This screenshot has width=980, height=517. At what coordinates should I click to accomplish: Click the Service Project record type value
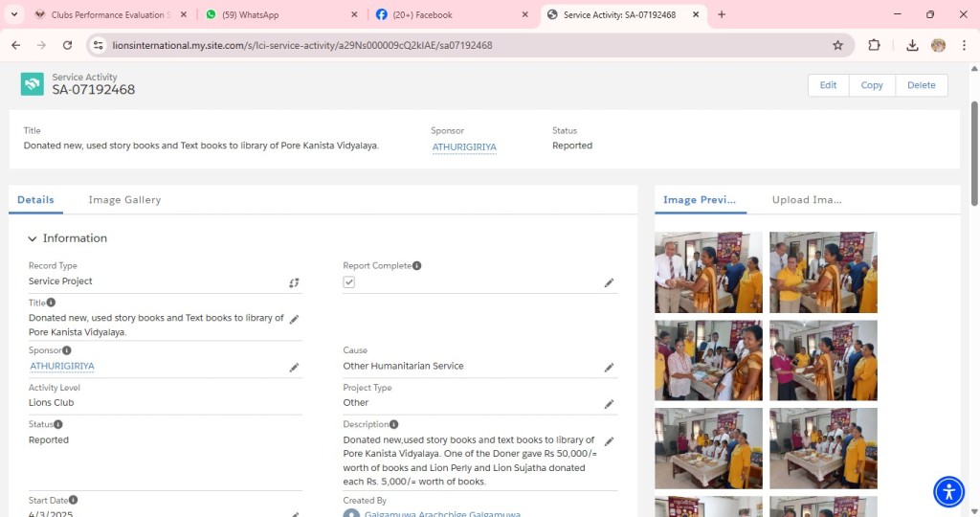(60, 281)
